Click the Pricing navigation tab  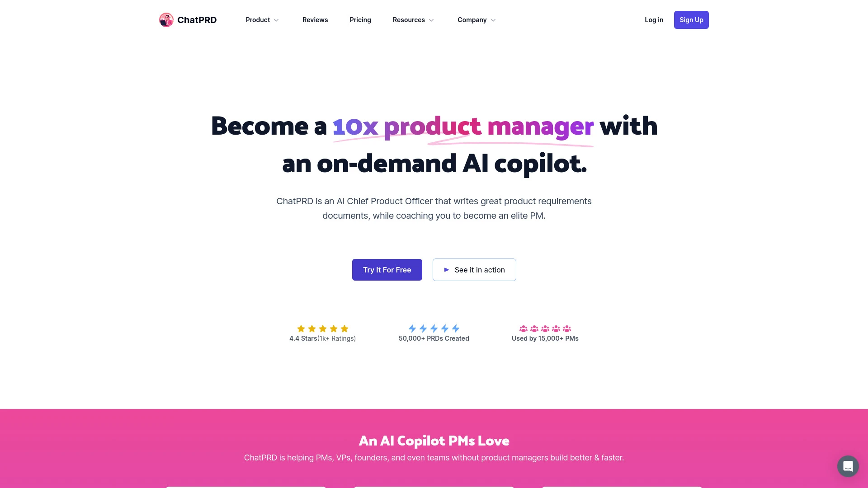coord(360,20)
